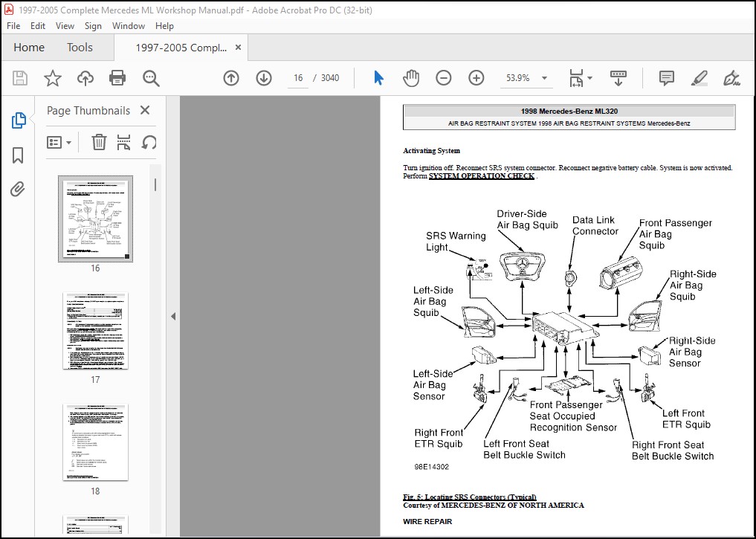
Task: Open the Help menu
Action: pyautogui.click(x=164, y=26)
